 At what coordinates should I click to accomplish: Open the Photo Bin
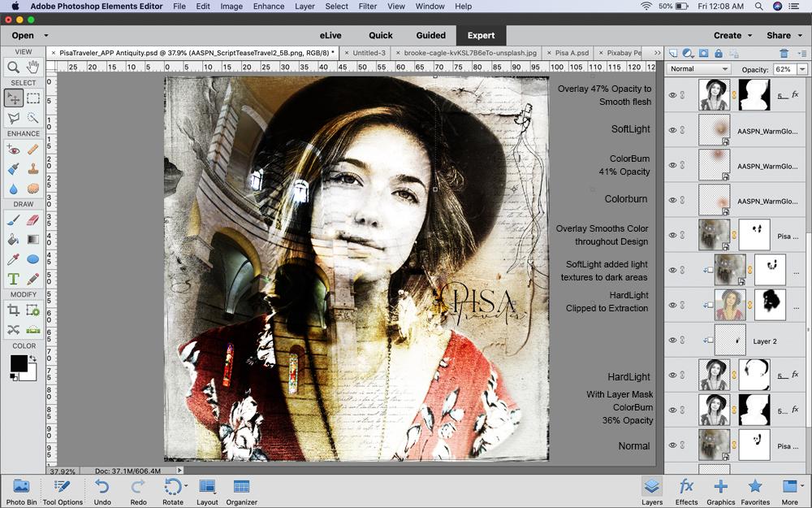[21, 492]
